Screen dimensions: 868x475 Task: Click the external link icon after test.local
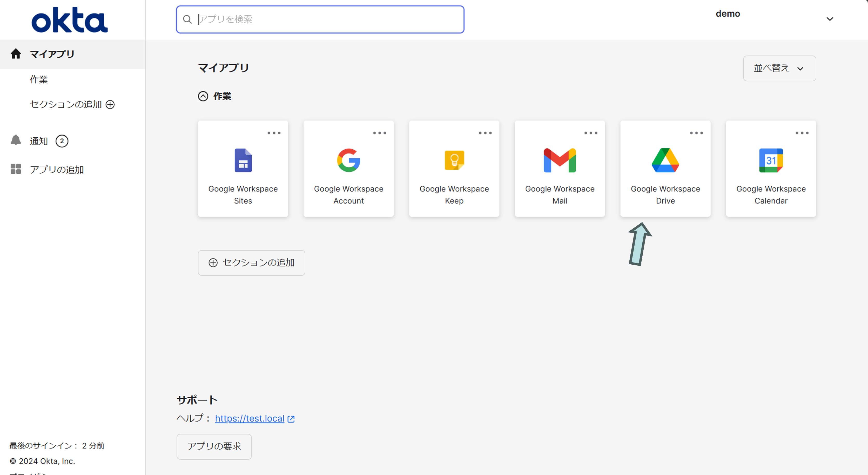point(291,419)
